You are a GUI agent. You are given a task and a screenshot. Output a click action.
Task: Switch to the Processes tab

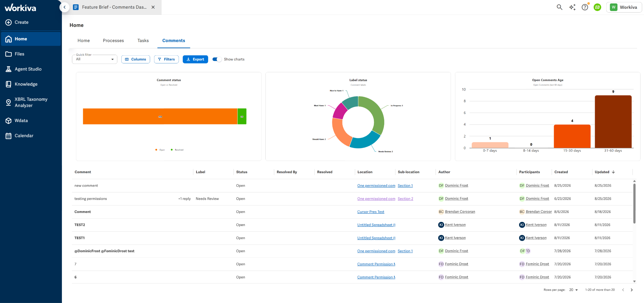(113, 41)
